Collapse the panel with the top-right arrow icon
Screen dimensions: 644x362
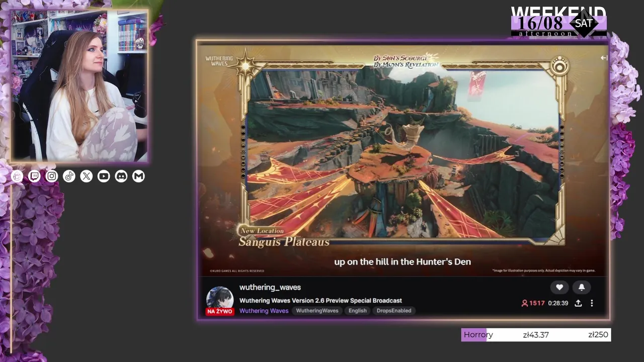pos(604,58)
